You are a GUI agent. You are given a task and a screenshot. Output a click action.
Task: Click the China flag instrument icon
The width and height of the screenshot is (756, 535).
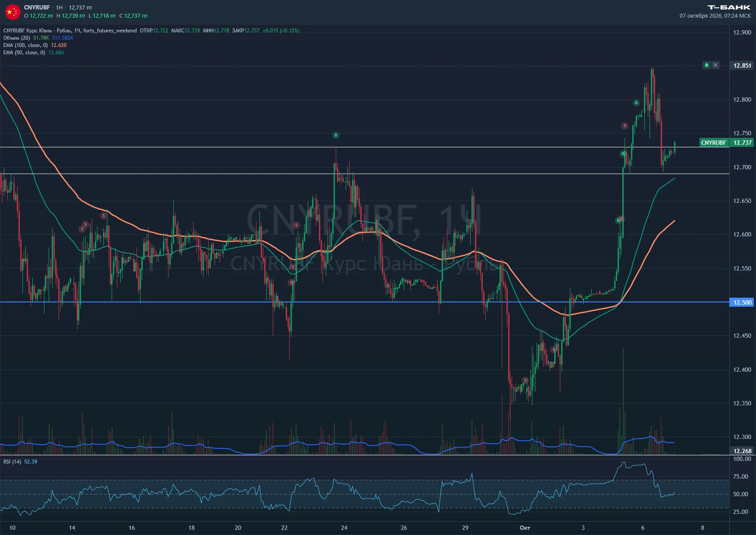tap(12, 12)
